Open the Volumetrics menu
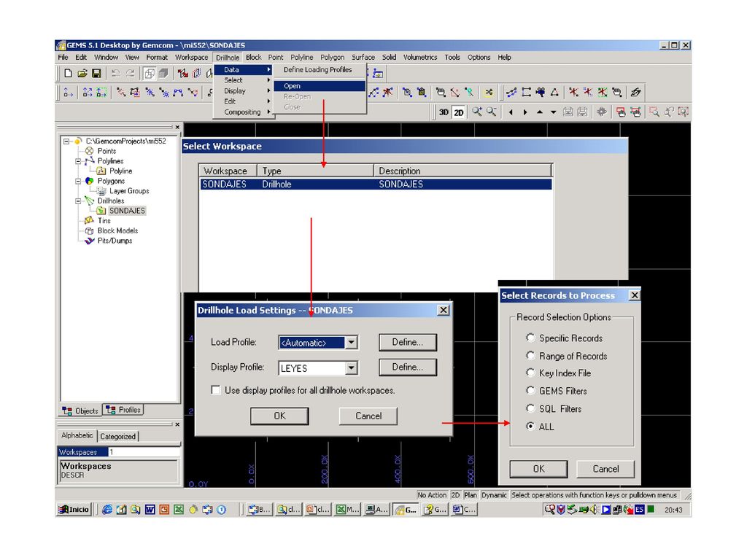The height and width of the screenshot is (560, 747). 419,57
